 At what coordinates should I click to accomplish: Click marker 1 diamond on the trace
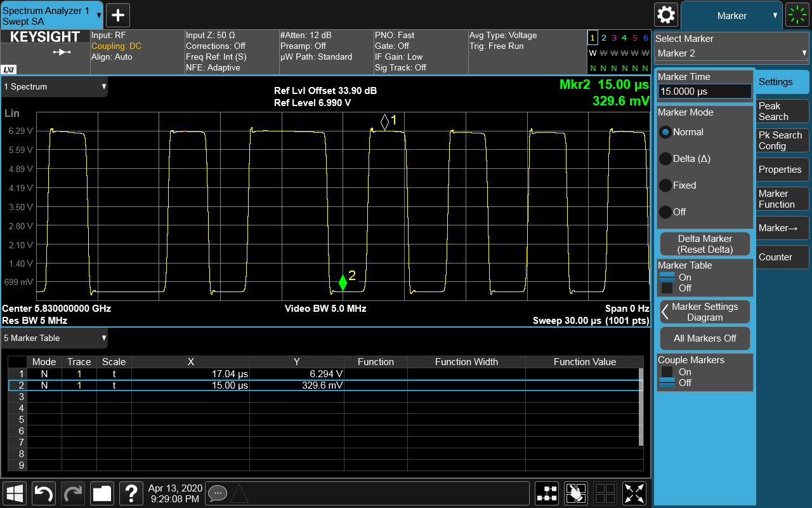point(384,122)
